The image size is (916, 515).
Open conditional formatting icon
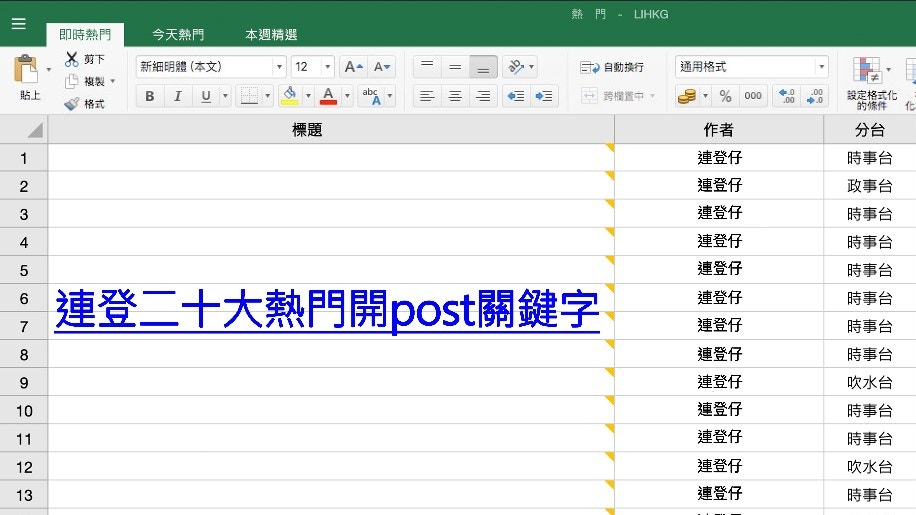click(865, 70)
